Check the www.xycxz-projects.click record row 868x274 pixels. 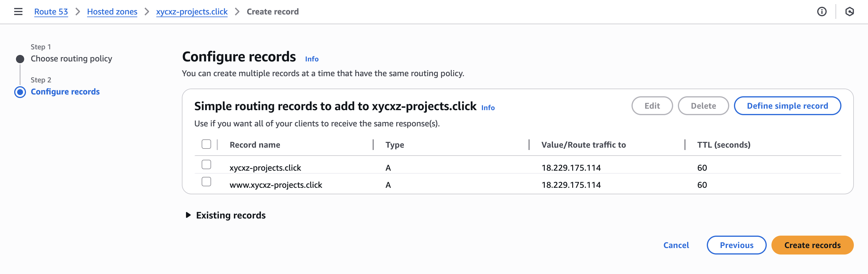[206, 181]
